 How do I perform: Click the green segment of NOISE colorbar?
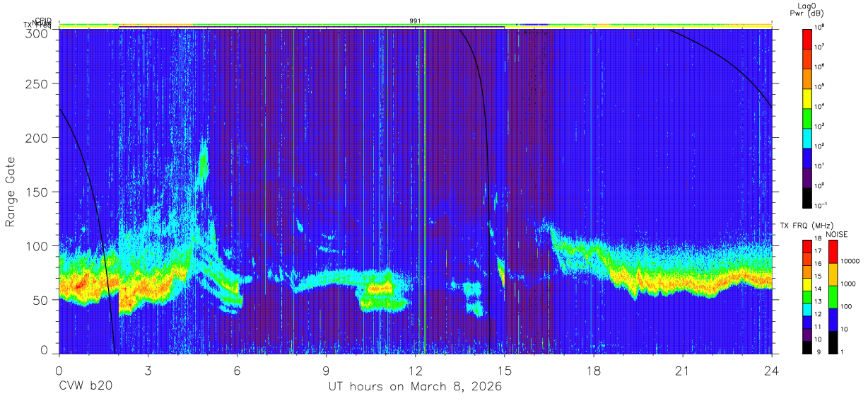click(x=833, y=297)
